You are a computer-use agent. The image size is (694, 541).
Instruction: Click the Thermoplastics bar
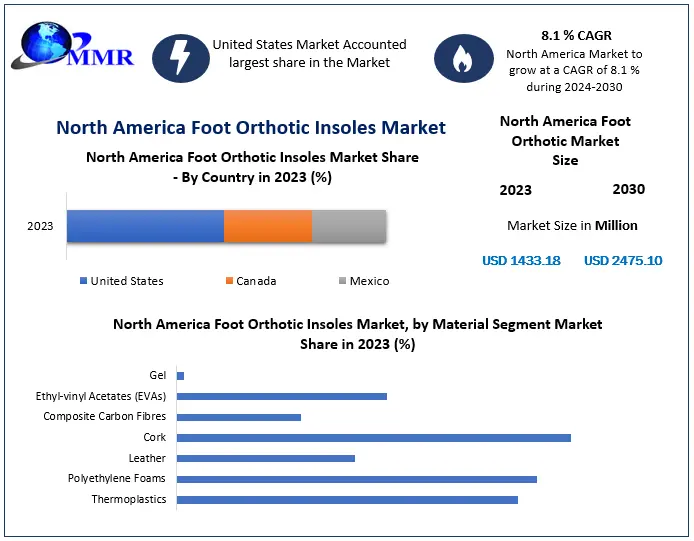coord(347,499)
